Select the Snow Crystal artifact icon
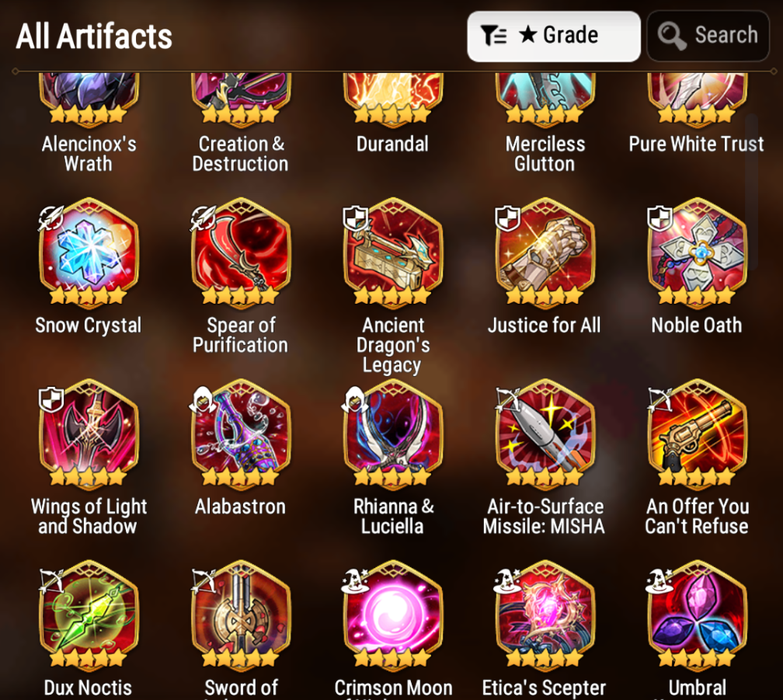The width and height of the screenshot is (783, 700). [89, 251]
